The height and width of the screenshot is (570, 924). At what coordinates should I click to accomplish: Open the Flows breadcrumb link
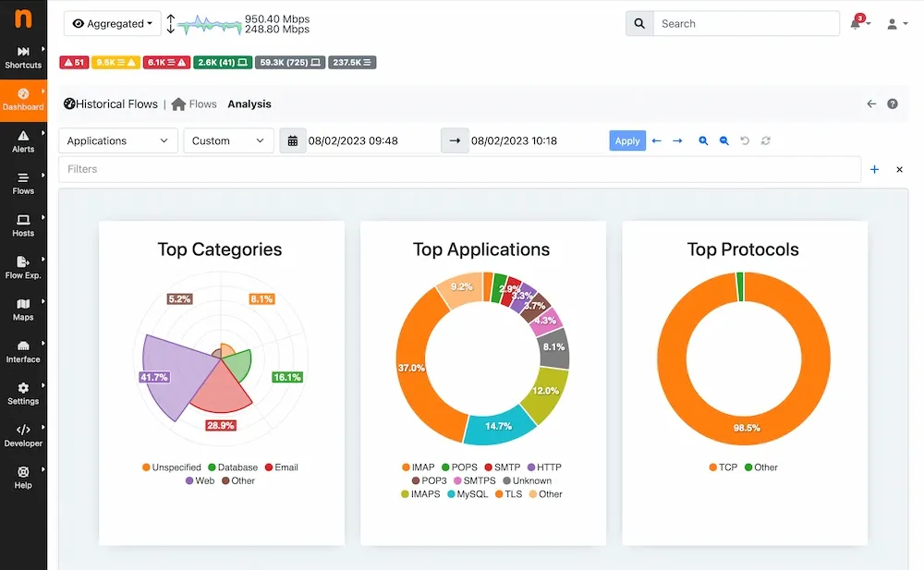click(201, 103)
